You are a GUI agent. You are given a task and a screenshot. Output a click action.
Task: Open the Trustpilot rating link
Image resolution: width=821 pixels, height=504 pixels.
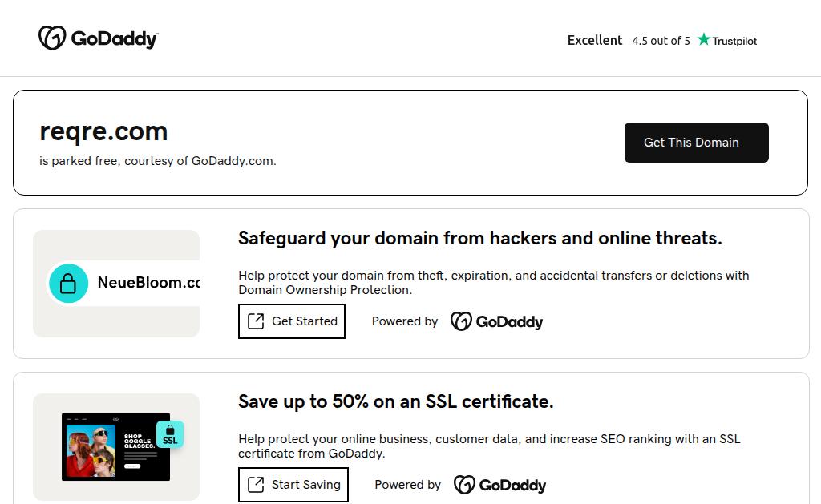(x=726, y=41)
